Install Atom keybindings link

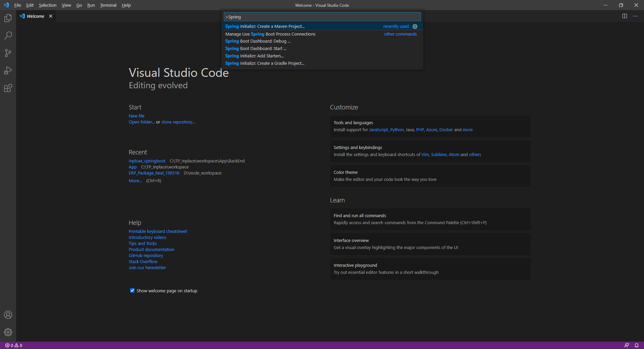[454, 155]
